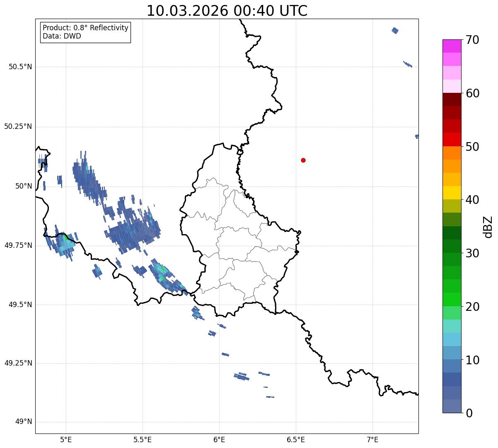Click the colorbar tick label 30

click(472, 253)
